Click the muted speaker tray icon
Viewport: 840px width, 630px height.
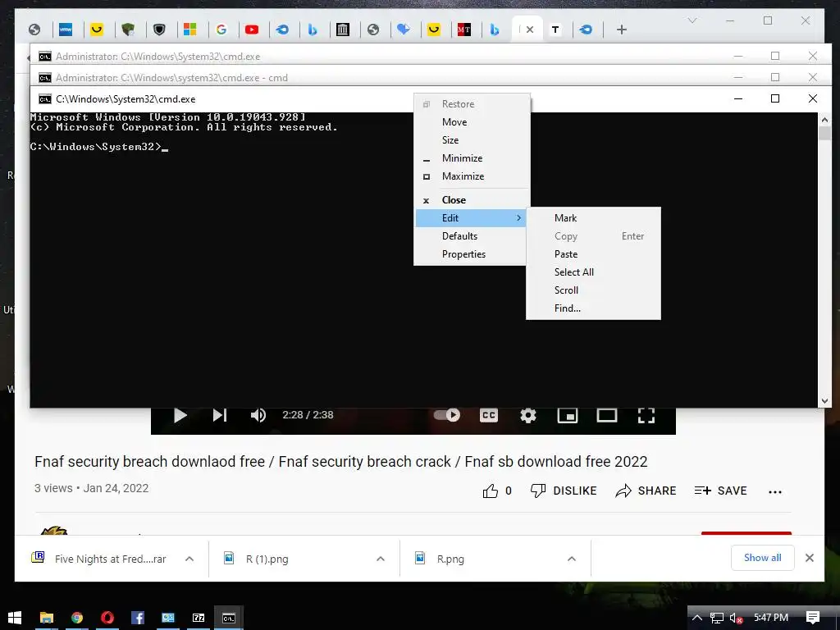click(x=736, y=618)
